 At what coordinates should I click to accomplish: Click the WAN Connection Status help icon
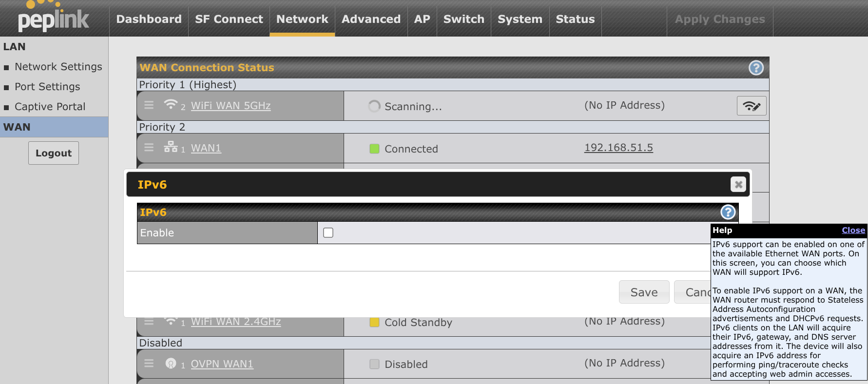pyautogui.click(x=755, y=68)
